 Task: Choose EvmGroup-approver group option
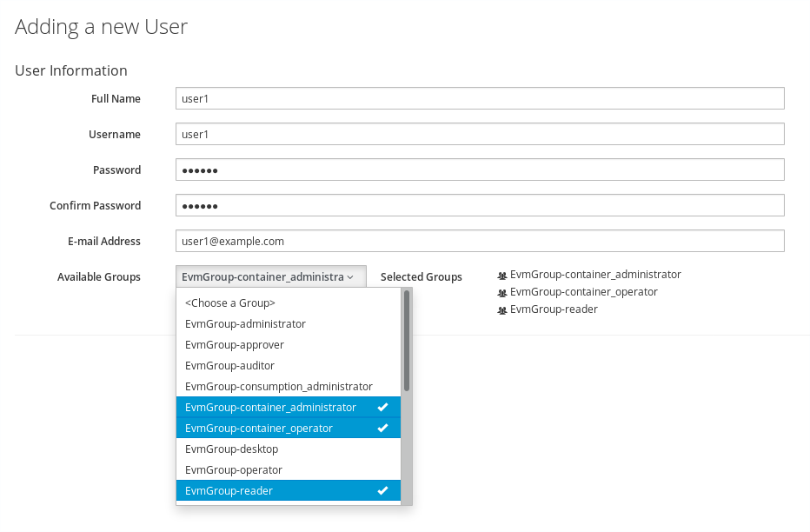point(235,345)
